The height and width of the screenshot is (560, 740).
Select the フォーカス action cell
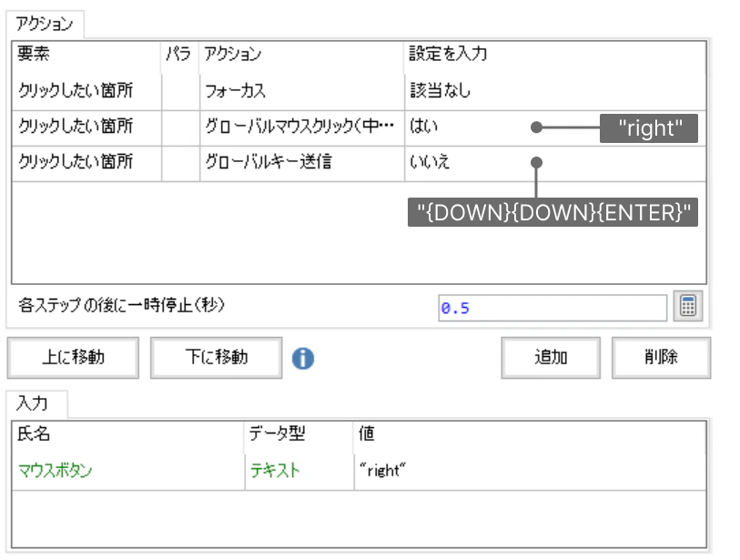(301, 91)
